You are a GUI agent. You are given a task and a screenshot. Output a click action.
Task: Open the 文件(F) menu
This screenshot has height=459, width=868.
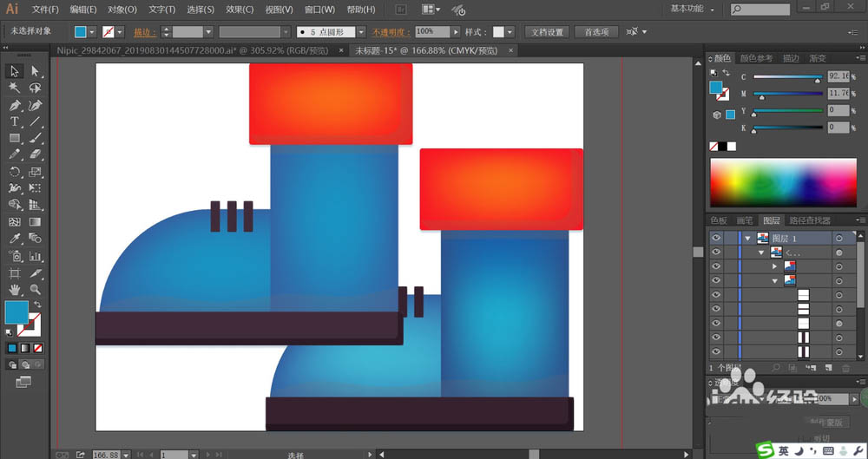point(45,10)
